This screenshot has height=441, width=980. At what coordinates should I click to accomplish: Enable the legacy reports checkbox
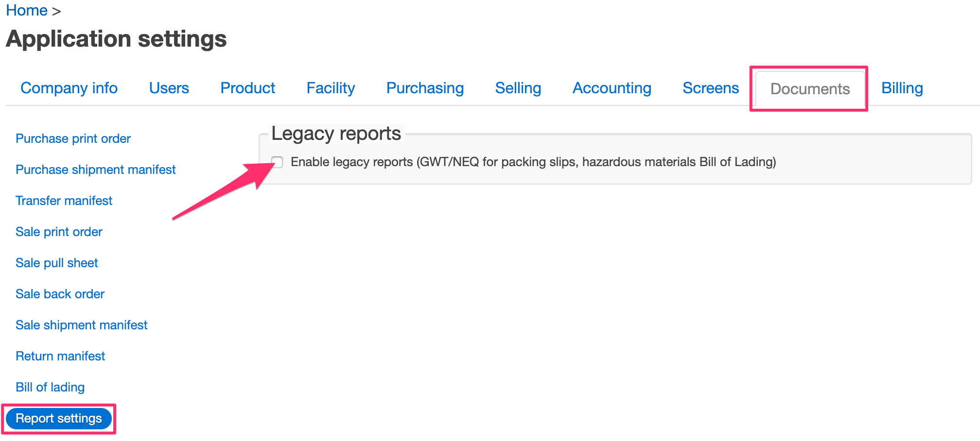pos(277,162)
